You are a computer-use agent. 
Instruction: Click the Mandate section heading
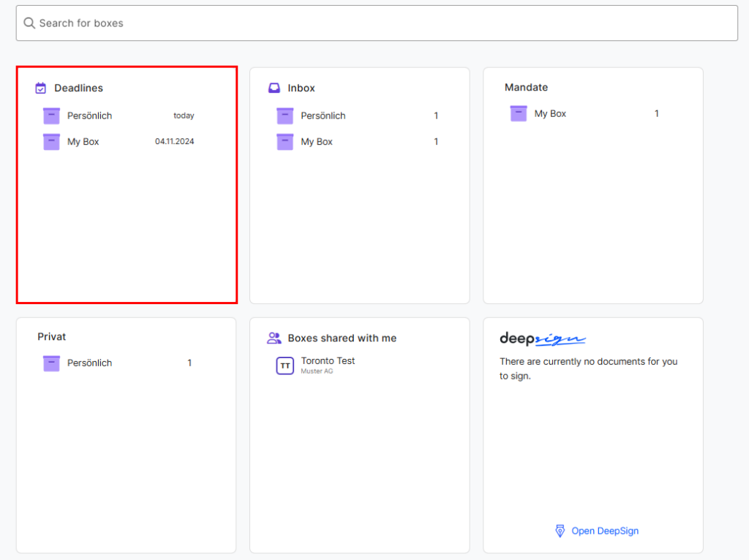[x=527, y=87]
